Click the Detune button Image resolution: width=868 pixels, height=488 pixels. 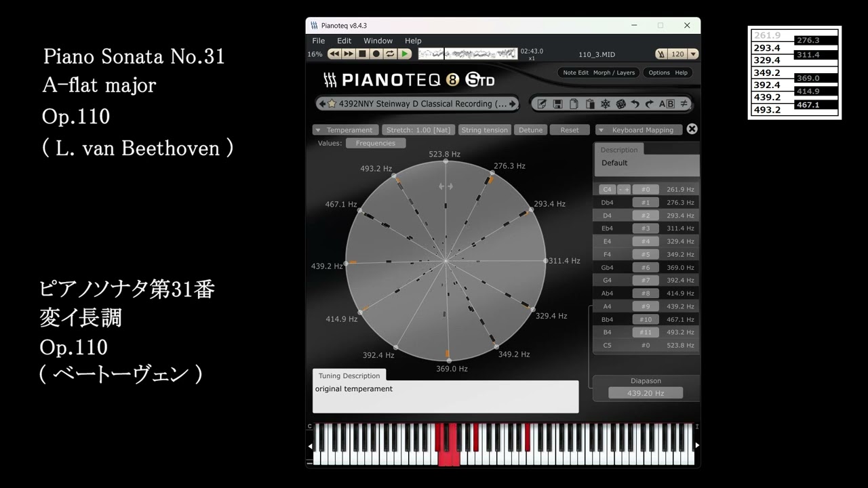pos(530,129)
